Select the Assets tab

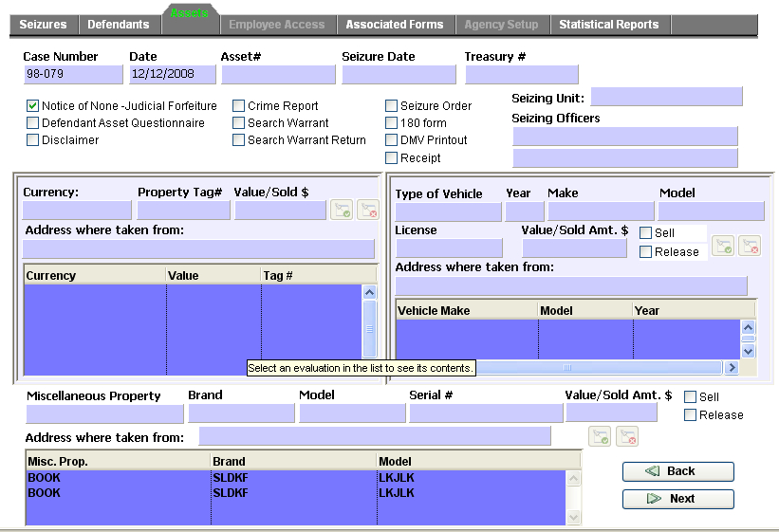coord(190,19)
